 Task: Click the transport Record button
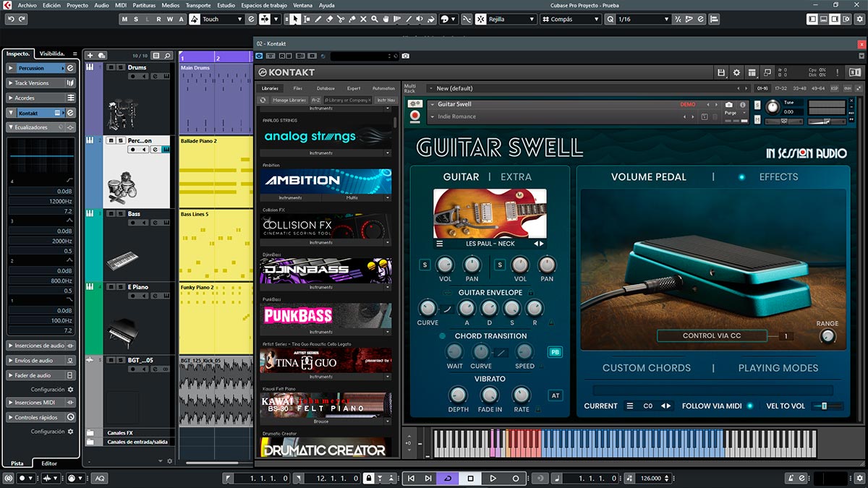(x=516, y=479)
